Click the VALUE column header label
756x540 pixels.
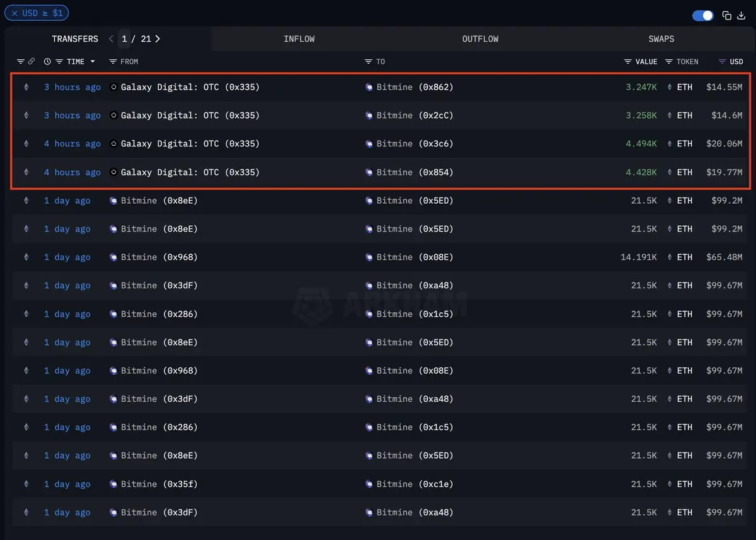pyautogui.click(x=646, y=61)
